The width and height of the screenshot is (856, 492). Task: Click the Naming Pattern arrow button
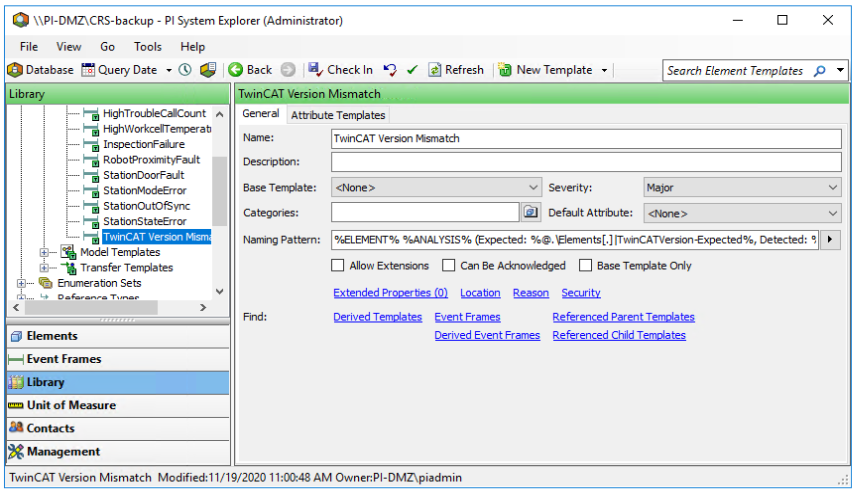click(830, 239)
